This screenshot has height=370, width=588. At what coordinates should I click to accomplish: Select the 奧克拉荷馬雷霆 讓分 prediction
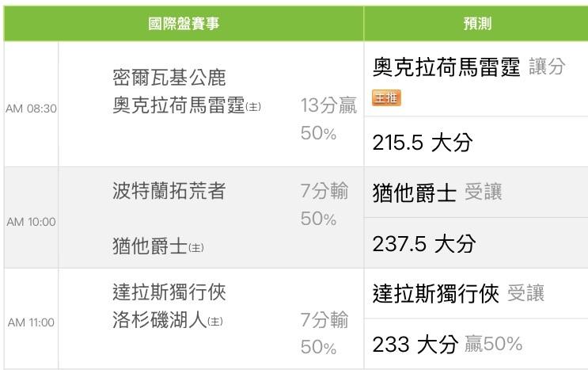(x=469, y=68)
